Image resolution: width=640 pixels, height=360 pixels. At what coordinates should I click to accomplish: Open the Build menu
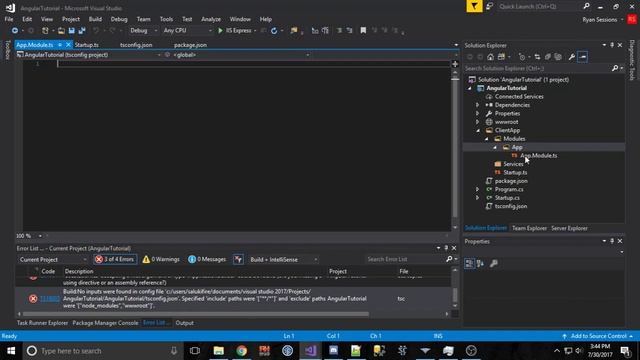[95, 19]
